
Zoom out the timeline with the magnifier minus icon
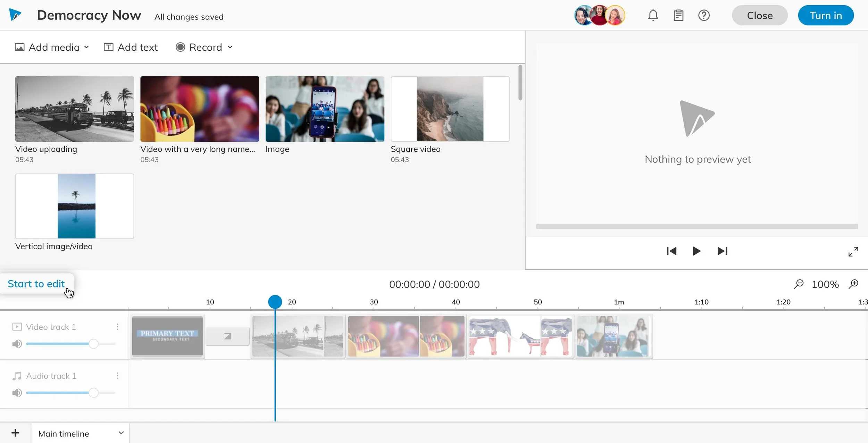point(799,284)
